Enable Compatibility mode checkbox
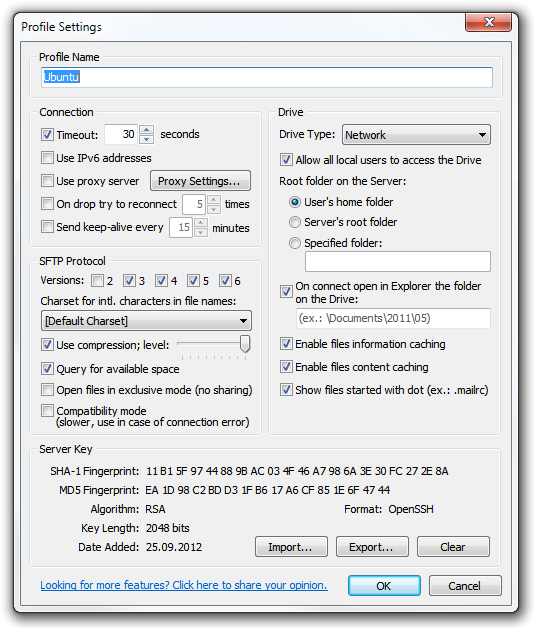 tap(47, 411)
